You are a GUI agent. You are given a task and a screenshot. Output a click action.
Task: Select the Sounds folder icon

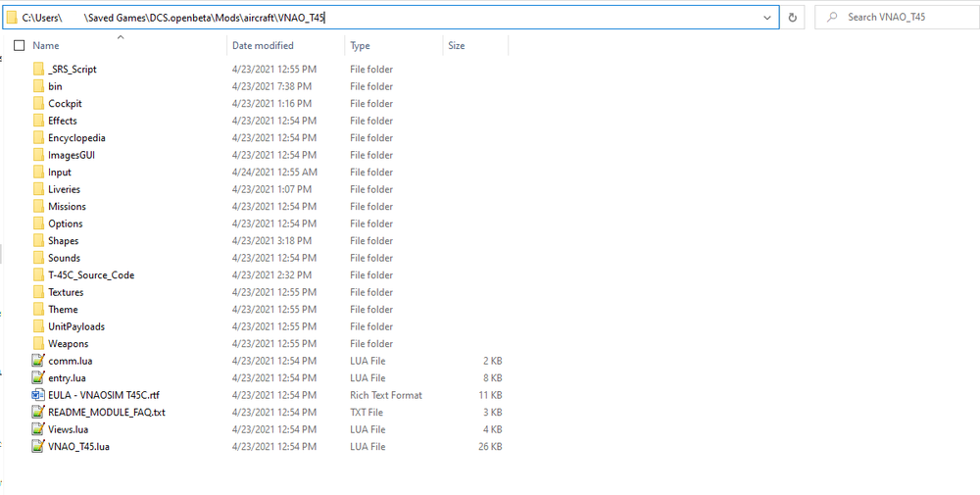pyautogui.click(x=38, y=258)
